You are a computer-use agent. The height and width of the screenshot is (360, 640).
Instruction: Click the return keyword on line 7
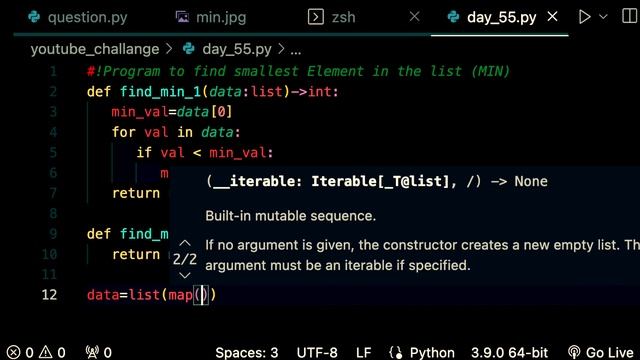pos(136,193)
